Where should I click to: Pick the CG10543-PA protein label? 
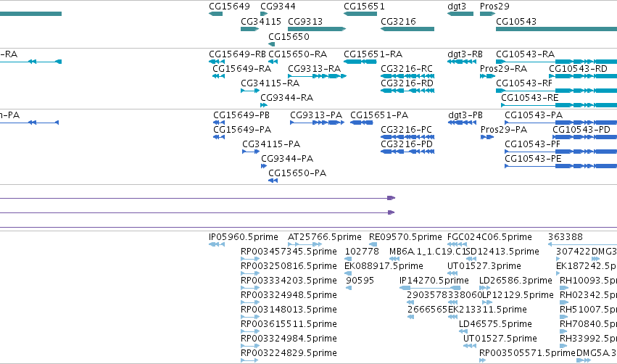pyautogui.click(x=534, y=115)
